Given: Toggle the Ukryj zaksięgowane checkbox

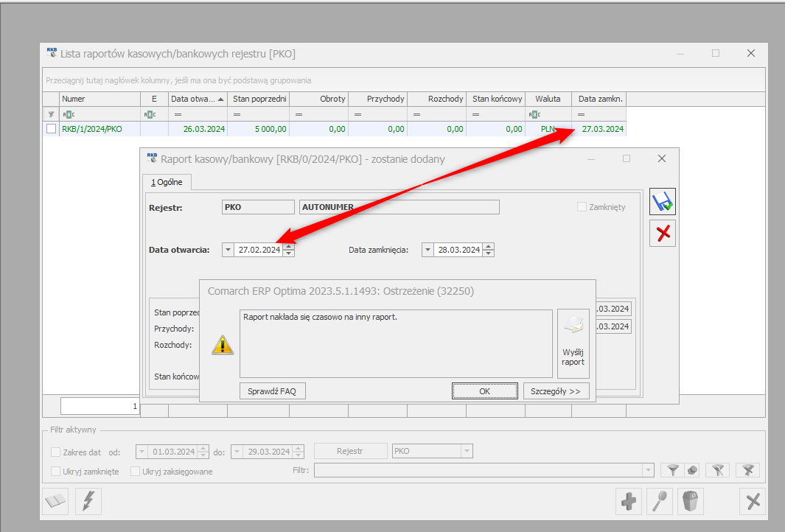Looking at the screenshot, I should pyautogui.click(x=135, y=472).
